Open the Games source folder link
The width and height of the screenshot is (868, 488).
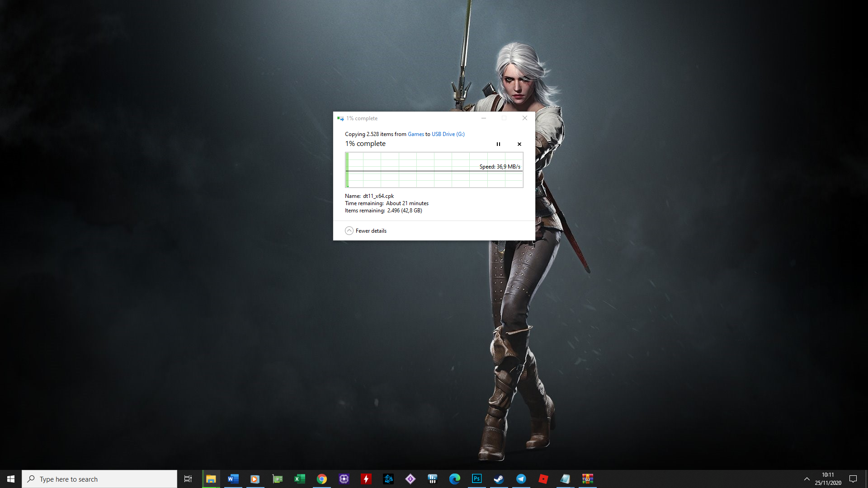tap(416, 134)
